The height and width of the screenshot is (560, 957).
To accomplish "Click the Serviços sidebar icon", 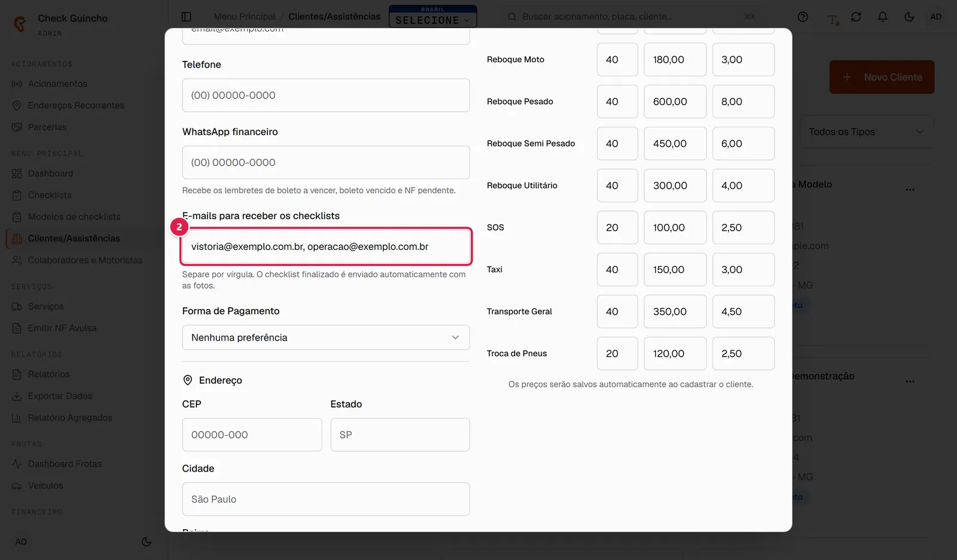I will click(17, 306).
